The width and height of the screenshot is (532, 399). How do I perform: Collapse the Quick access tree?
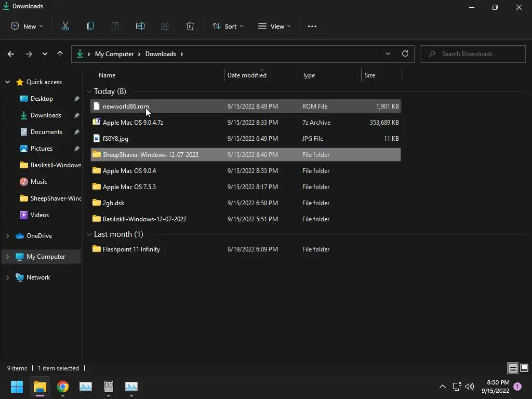[x=7, y=82]
